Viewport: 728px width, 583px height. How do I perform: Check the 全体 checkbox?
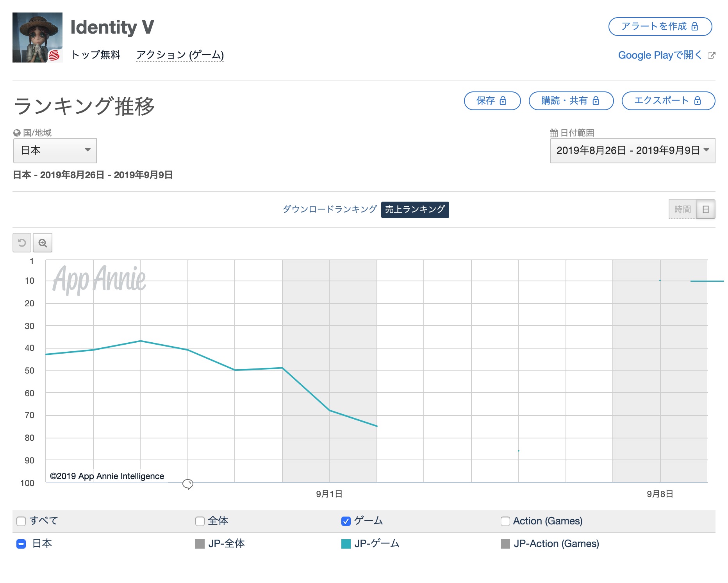click(x=200, y=521)
